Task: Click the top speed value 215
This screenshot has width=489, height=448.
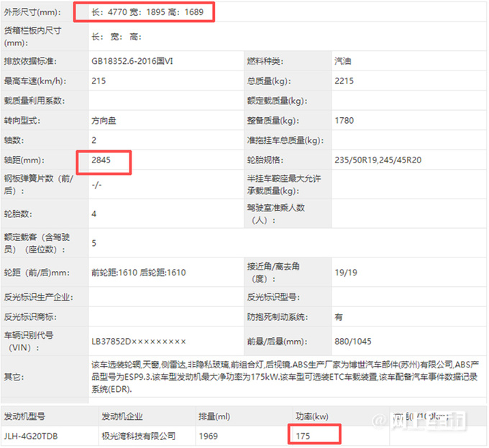Action: pyautogui.click(x=99, y=81)
